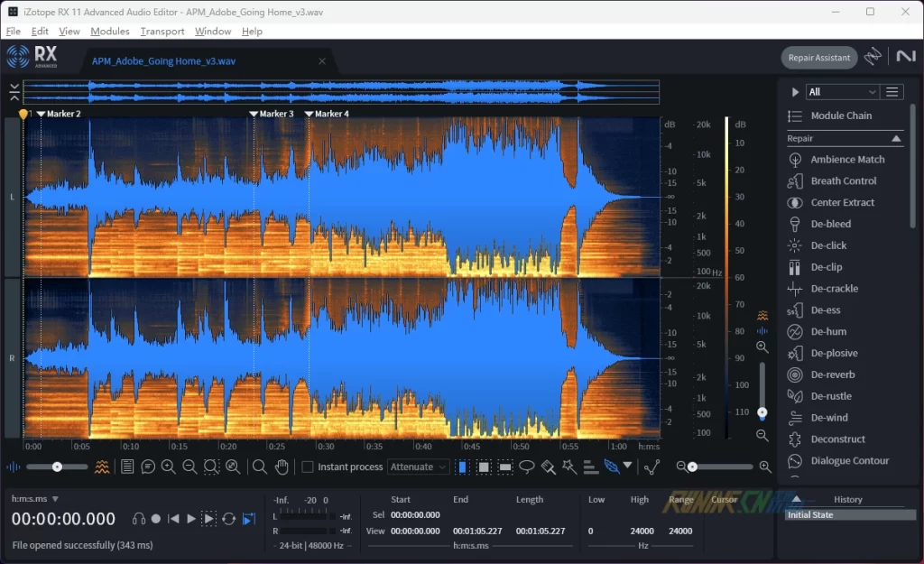Open the Modules menu
Viewport: 924px width, 564px height.
coord(110,31)
